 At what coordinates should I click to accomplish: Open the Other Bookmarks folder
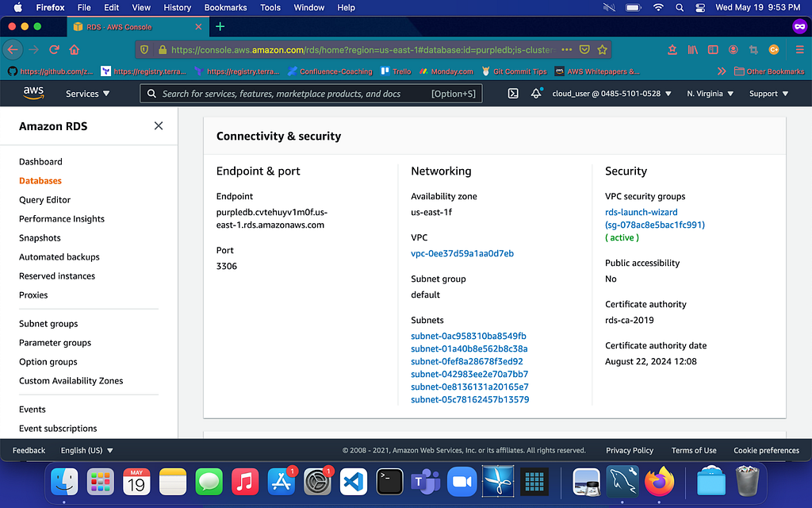[769, 71]
